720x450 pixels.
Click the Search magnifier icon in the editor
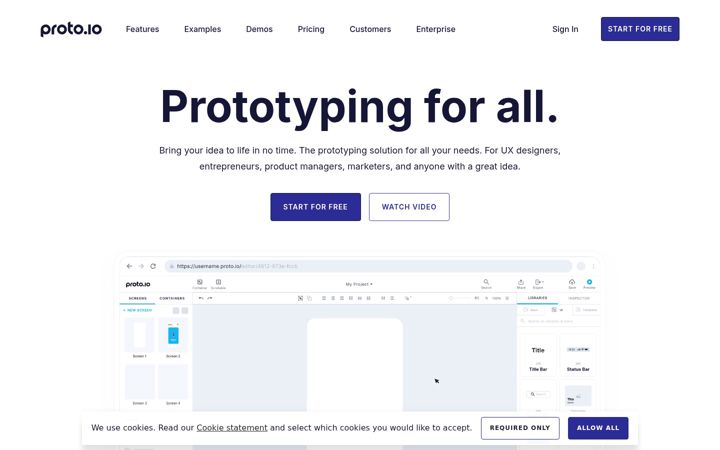coord(486,284)
